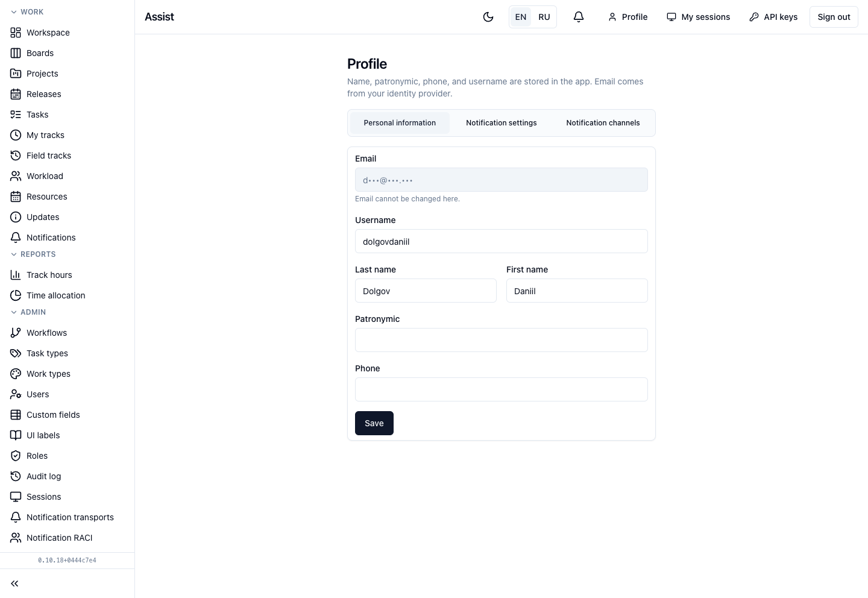Open Work types admin page
868x598 pixels.
click(67, 374)
